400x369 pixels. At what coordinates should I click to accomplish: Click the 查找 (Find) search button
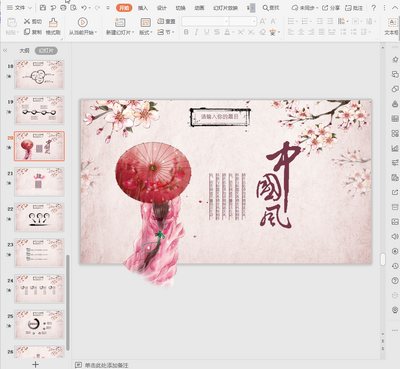point(271,8)
